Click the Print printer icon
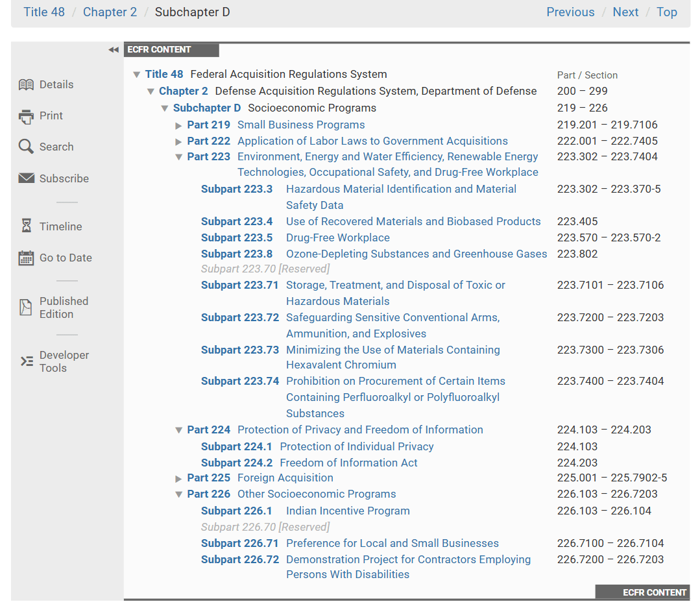The image size is (700, 606). (x=26, y=116)
